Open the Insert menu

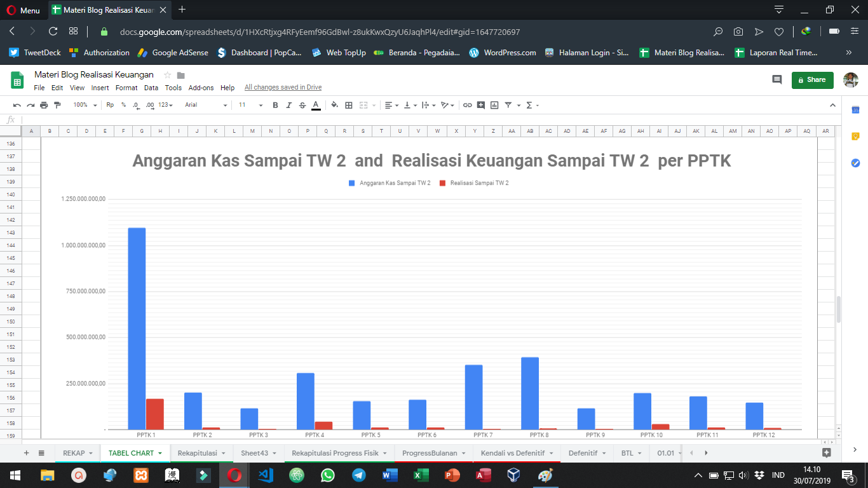coord(100,88)
